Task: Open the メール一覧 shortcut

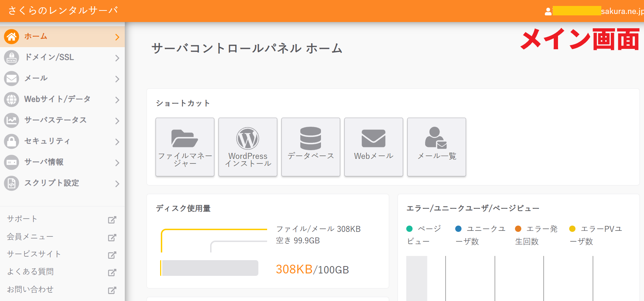Action: pyautogui.click(x=437, y=147)
